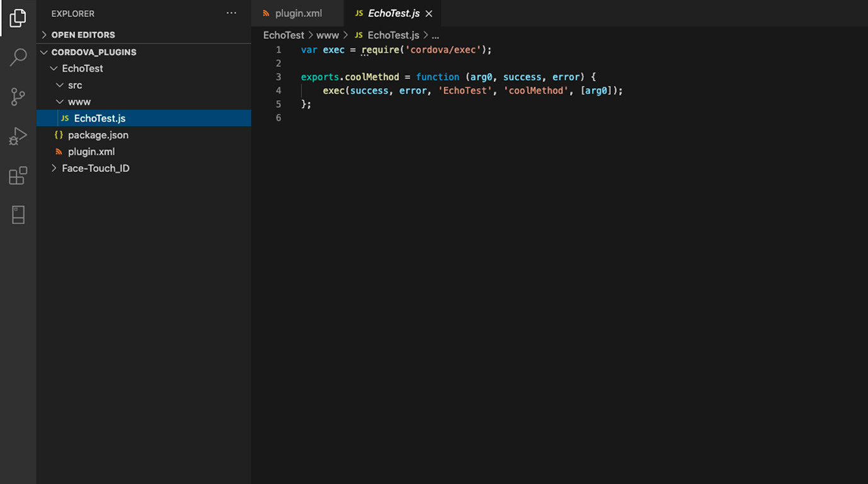
Task: Click line number 6 in gutter
Action: pos(279,118)
